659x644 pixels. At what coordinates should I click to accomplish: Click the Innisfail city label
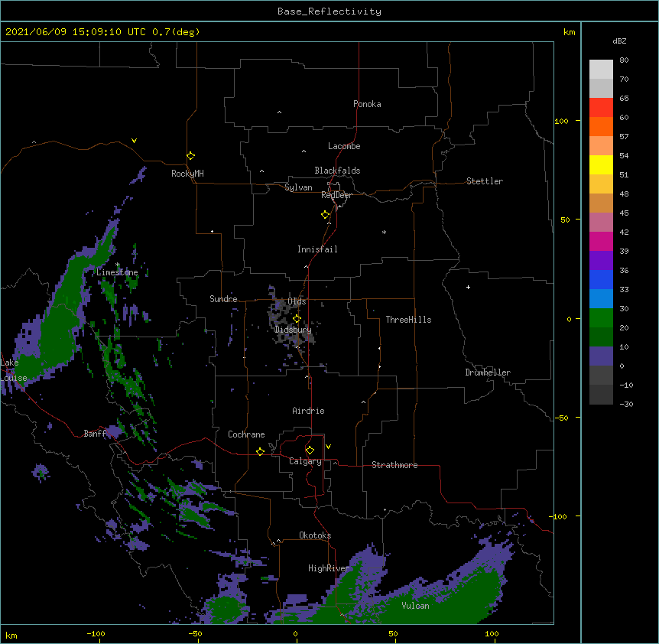[317, 249]
